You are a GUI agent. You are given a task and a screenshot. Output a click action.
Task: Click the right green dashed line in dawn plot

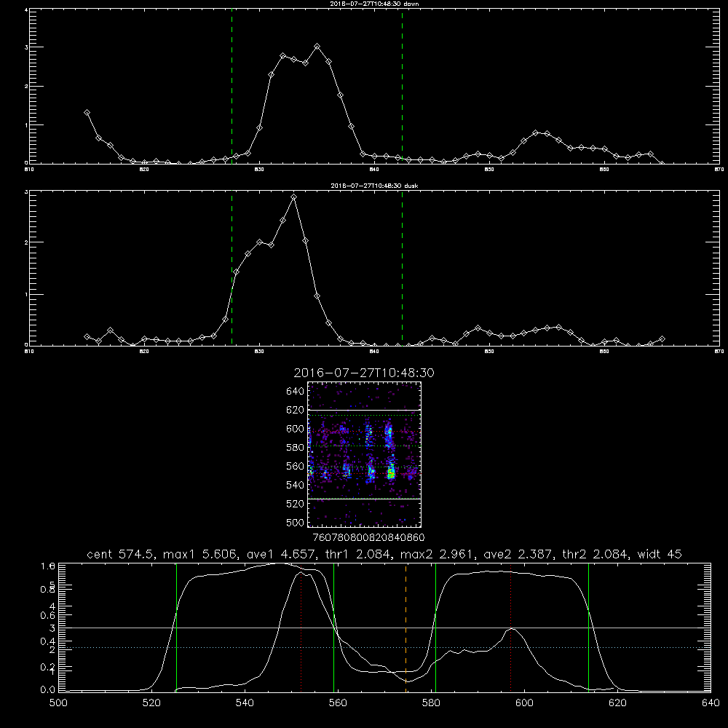402,87
